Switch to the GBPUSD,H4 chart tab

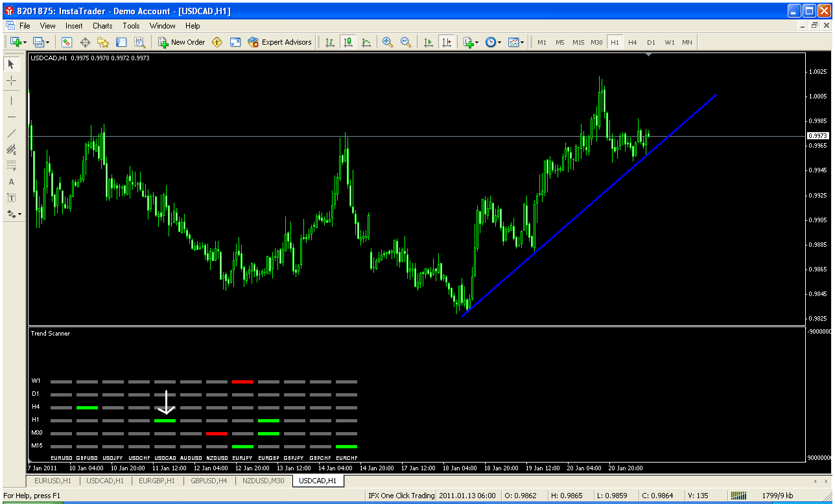point(205,481)
